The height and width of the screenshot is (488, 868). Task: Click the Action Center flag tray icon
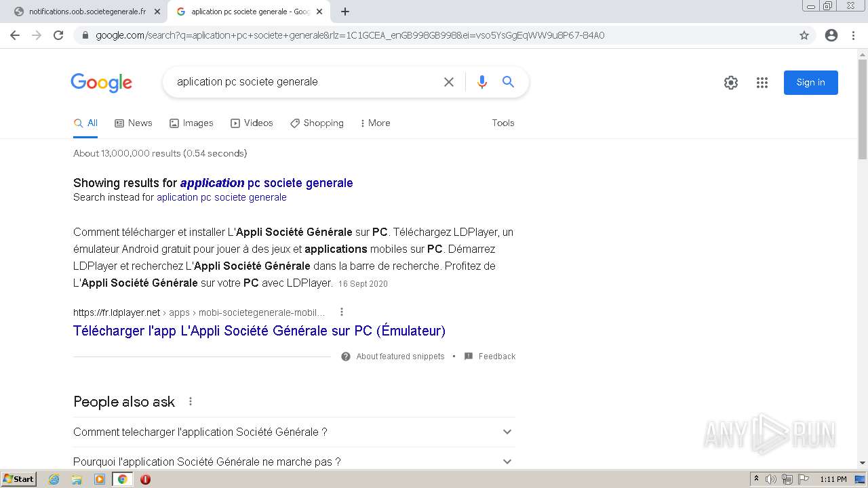803,479
